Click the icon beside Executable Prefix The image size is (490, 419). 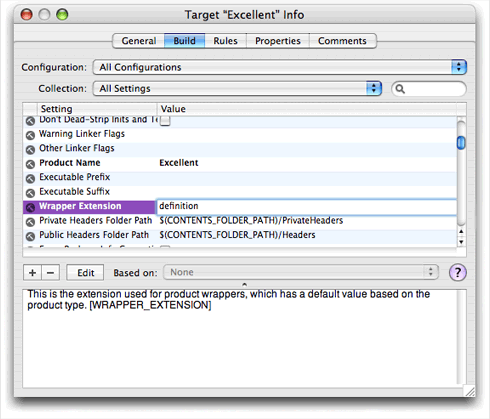(30, 178)
